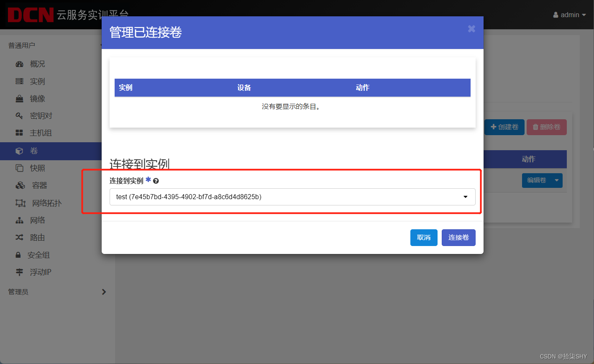Click the security group (安全组) lock icon
The height and width of the screenshot is (364, 594).
[x=18, y=255]
